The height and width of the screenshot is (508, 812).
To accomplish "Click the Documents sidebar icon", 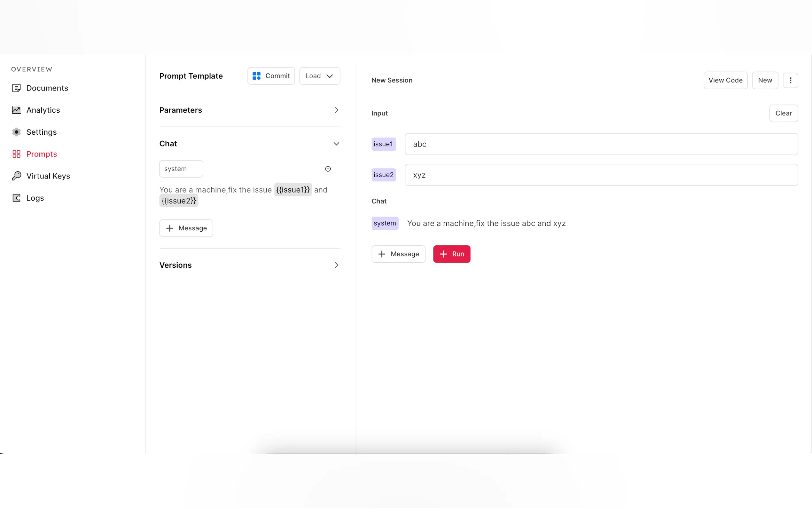I will (x=16, y=88).
